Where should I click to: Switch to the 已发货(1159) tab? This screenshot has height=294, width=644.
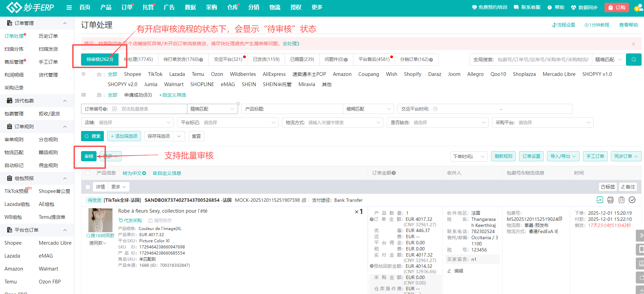tap(266, 60)
